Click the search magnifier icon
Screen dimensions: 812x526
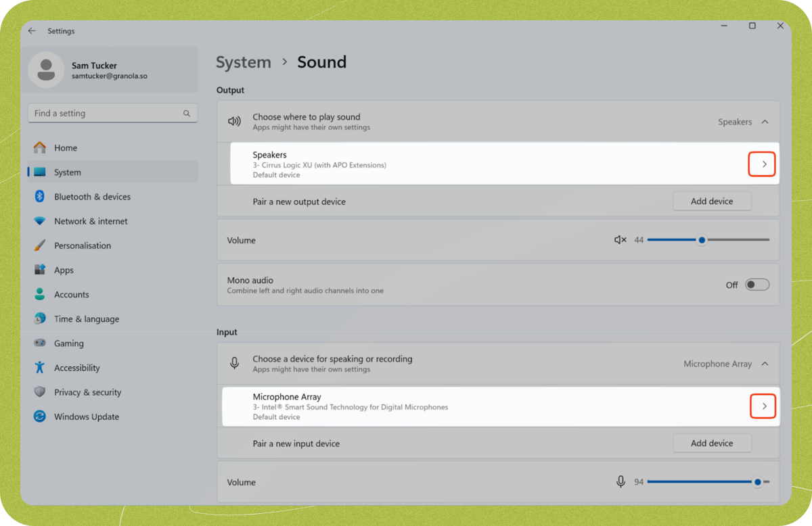pyautogui.click(x=187, y=114)
